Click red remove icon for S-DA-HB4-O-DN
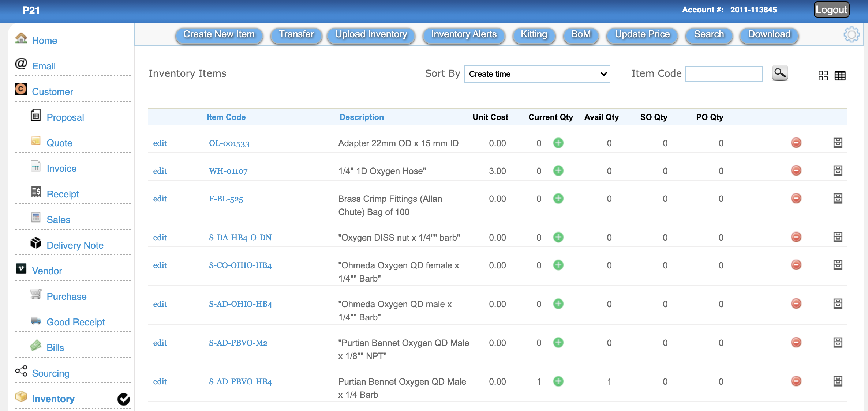Image resolution: width=868 pixels, height=411 pixels. 796,237
